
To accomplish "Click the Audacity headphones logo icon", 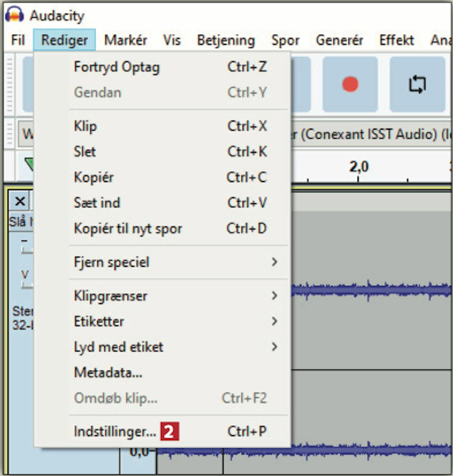I will click(14, 14).
